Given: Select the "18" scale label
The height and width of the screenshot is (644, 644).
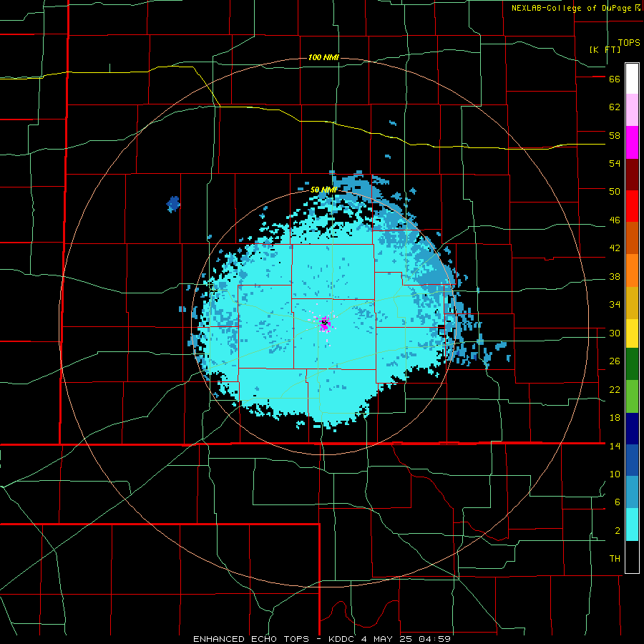Looking at the screenshot, I should 615,418.
